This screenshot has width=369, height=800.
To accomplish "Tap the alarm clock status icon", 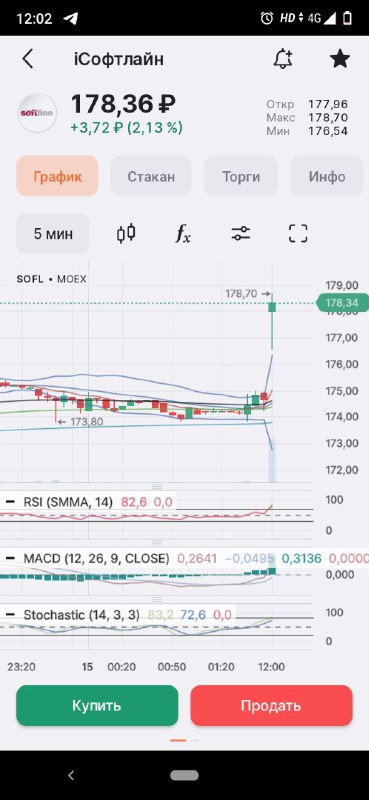I will [x=266, y=18].
